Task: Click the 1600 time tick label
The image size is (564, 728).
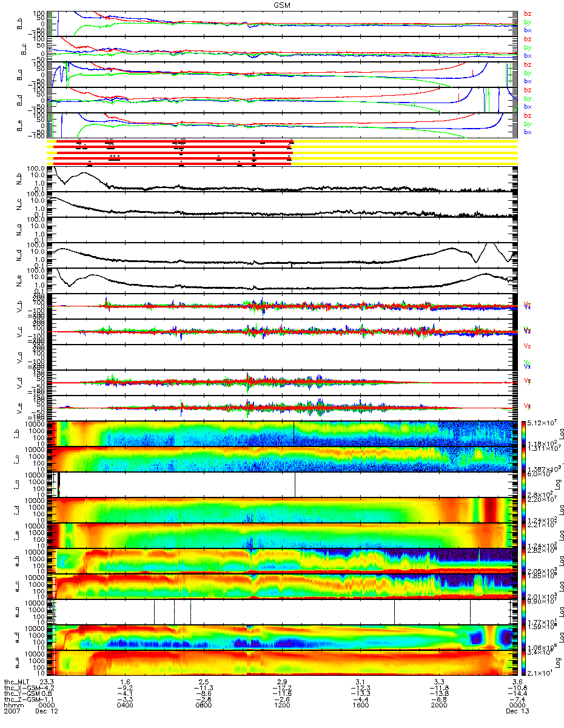Action: pos(360,707)
